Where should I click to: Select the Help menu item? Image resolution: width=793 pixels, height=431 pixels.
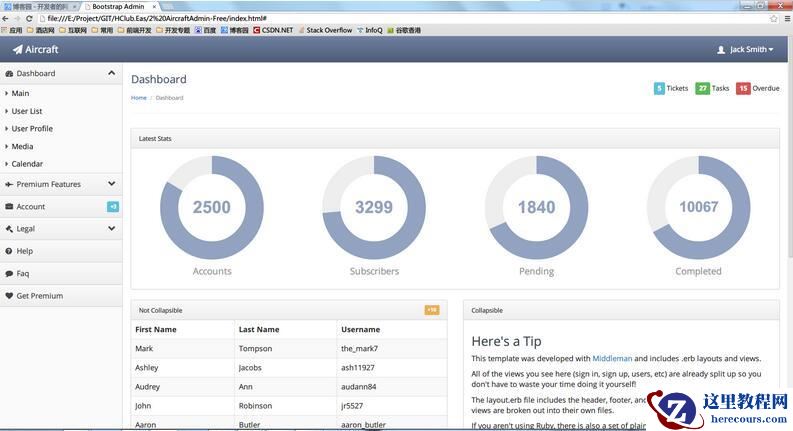(x=61, y=251)
